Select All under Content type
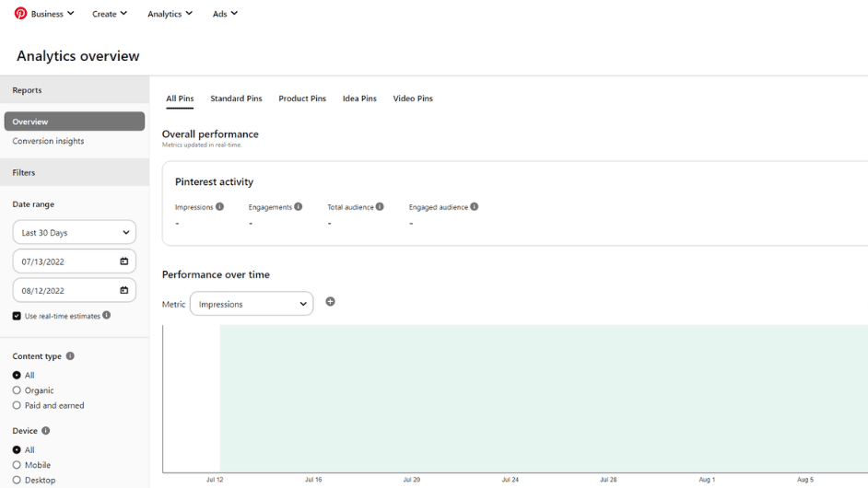 pos(17,375)
